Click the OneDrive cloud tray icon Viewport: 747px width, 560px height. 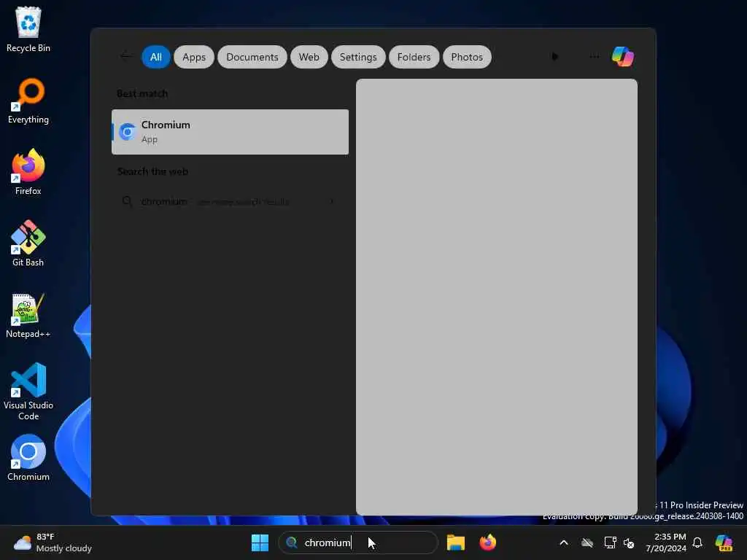point(587,542)
